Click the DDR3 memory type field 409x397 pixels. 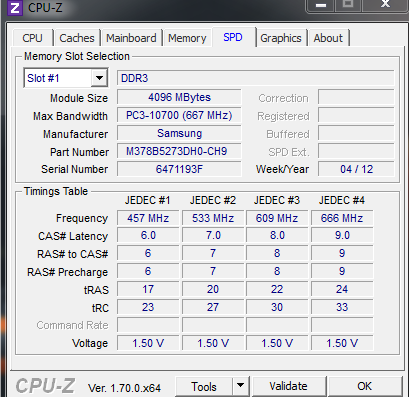(256, 78)
